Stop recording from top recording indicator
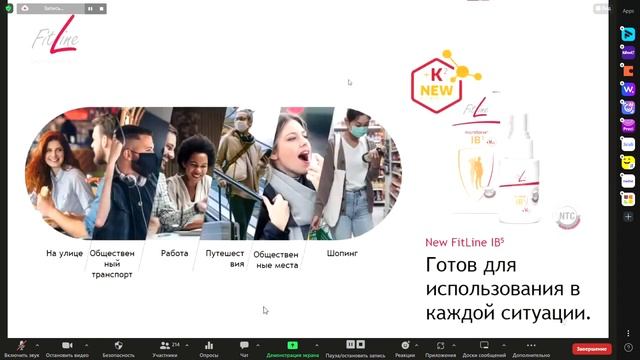The image size is (640, 360). tap(101, 9)
